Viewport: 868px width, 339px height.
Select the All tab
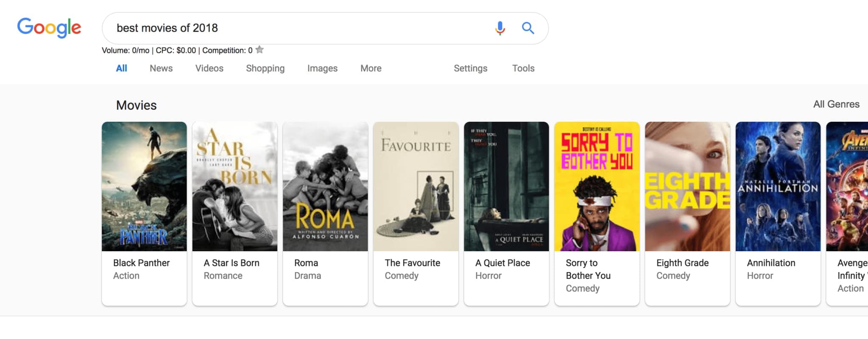(x=121, y=68)
